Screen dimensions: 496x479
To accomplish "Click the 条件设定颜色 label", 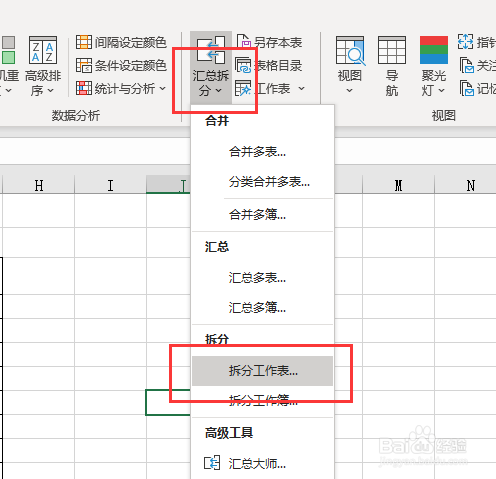I will point(130,66).
